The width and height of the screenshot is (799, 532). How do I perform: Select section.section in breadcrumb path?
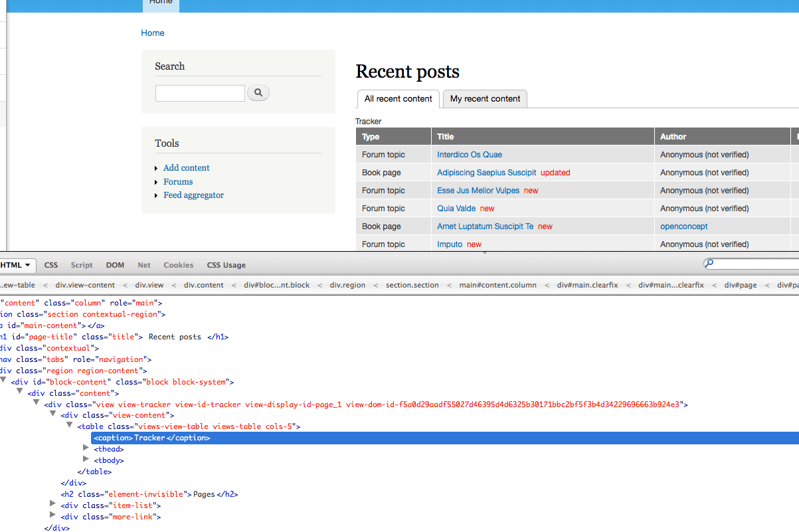coord(412,285)
